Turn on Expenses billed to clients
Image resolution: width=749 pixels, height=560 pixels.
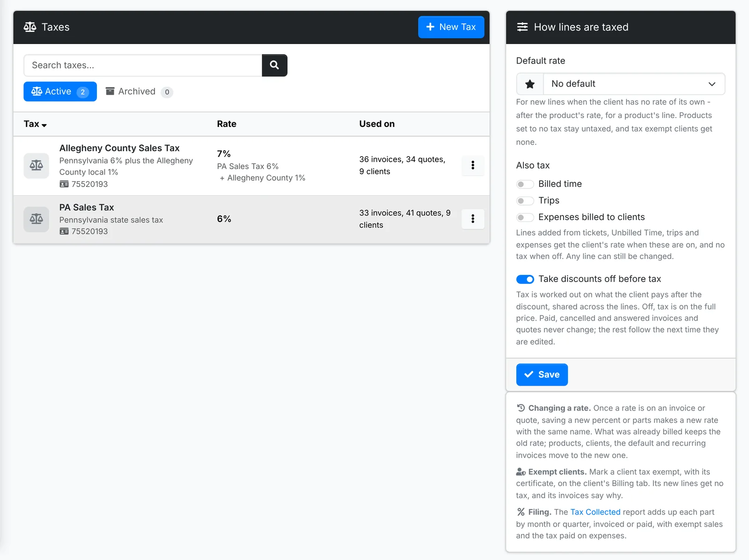(x=525, y=217)
